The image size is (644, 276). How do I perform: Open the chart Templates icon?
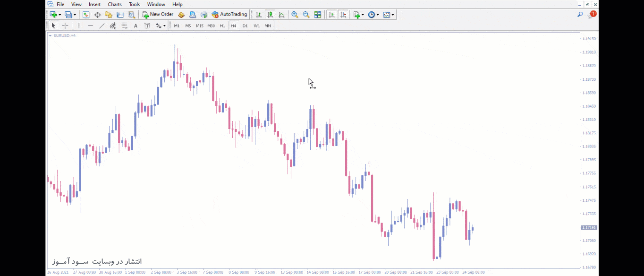(387, 15)
